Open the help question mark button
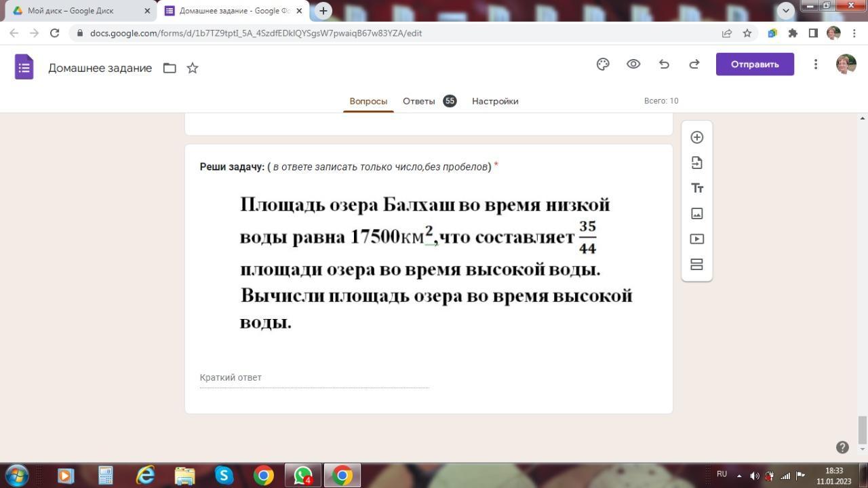Viewport: 868px width, 488px height. point(842,447)
